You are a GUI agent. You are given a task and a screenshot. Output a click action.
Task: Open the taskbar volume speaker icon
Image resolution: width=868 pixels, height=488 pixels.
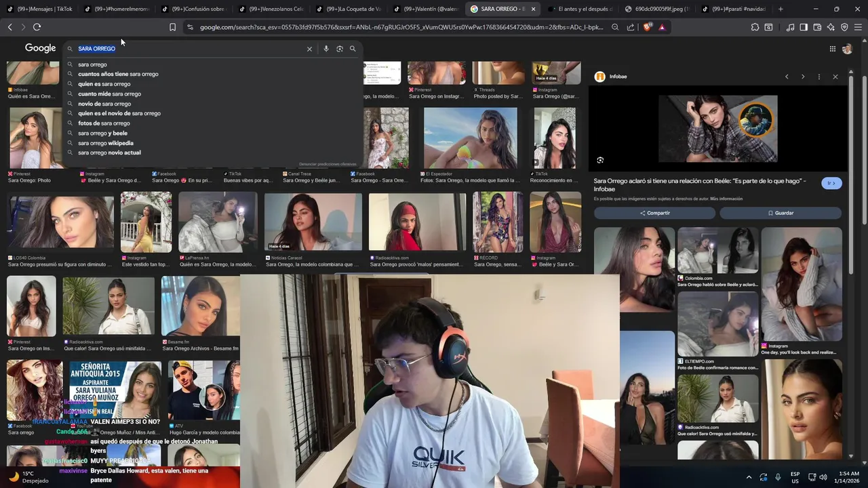[823, 477]
